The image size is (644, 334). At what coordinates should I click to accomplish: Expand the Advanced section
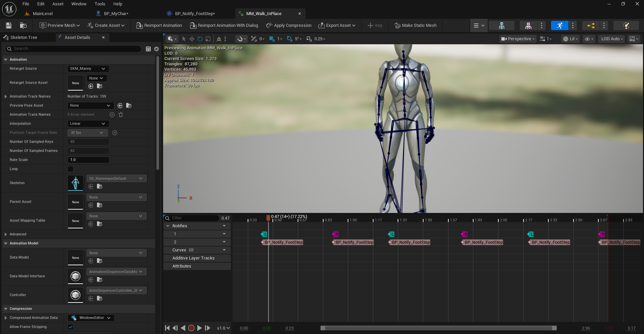coord(6,234)
